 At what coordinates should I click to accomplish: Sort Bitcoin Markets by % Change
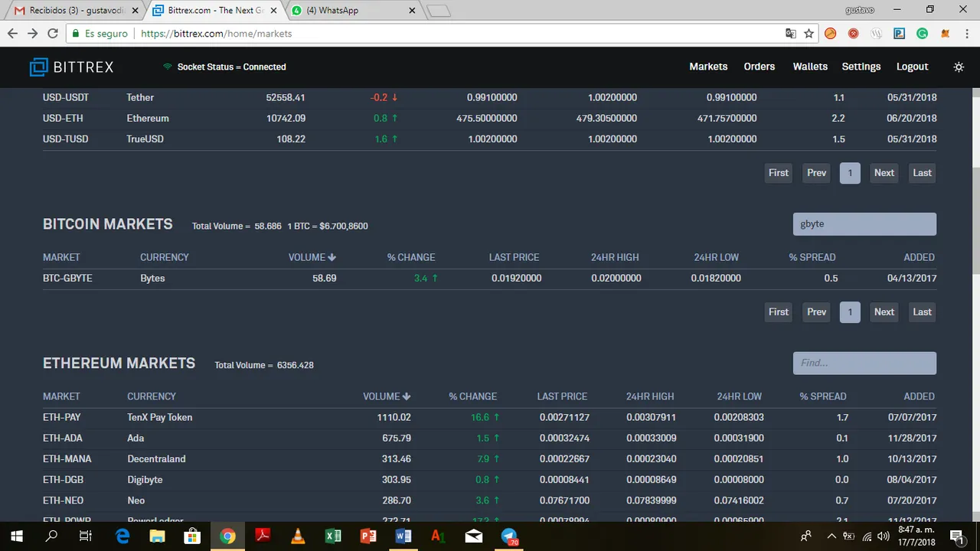click(411, 257)
